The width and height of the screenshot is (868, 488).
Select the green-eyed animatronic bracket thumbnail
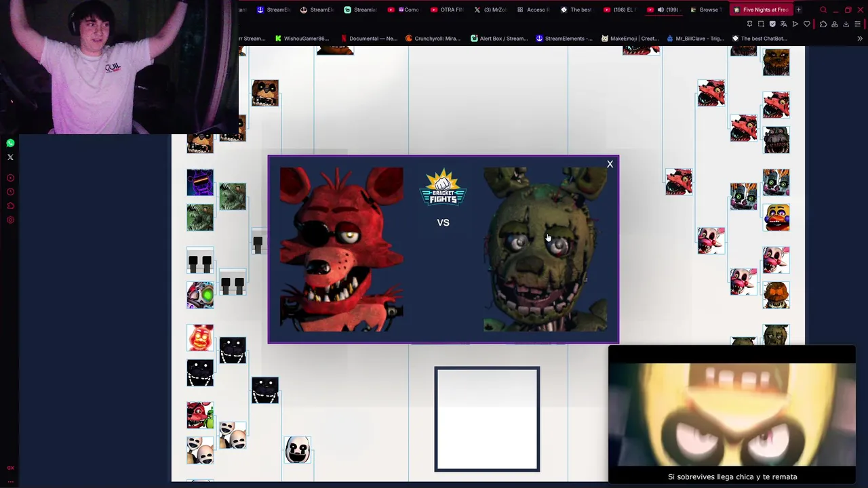pyautogui.click(x=200, y=296)
